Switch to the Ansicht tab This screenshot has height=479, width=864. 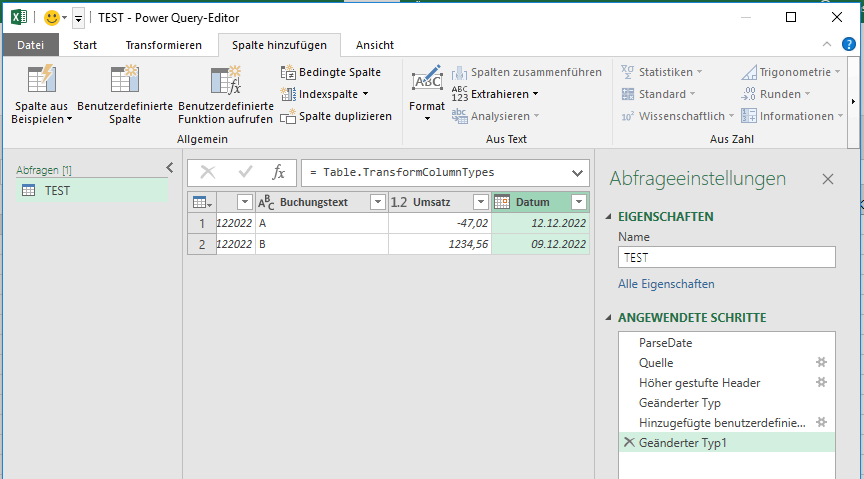[375, 45]
